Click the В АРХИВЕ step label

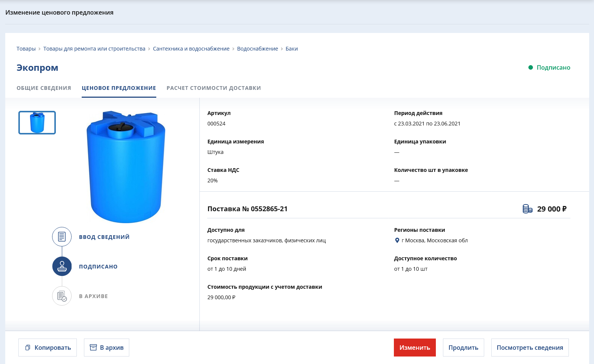[x=93, y=296]
